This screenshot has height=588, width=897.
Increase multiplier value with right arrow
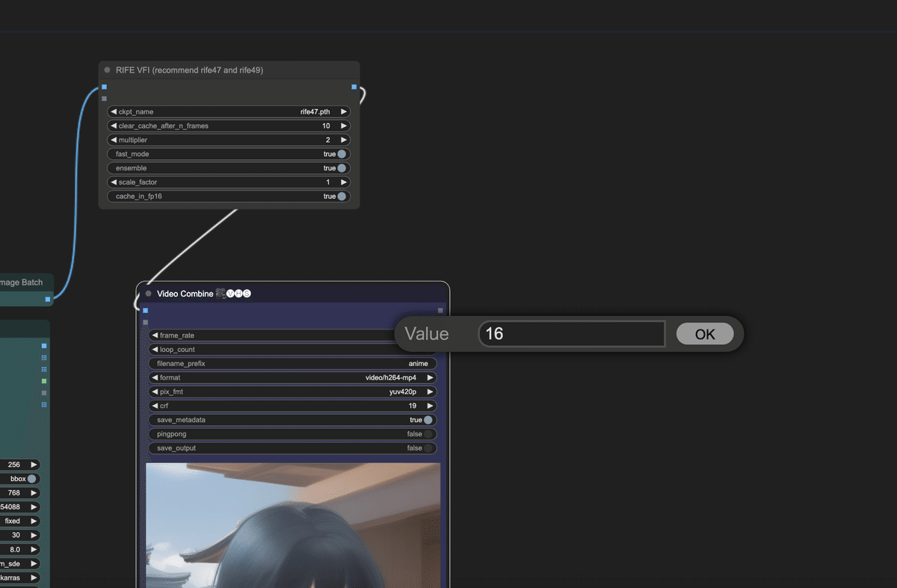(344, 140)
